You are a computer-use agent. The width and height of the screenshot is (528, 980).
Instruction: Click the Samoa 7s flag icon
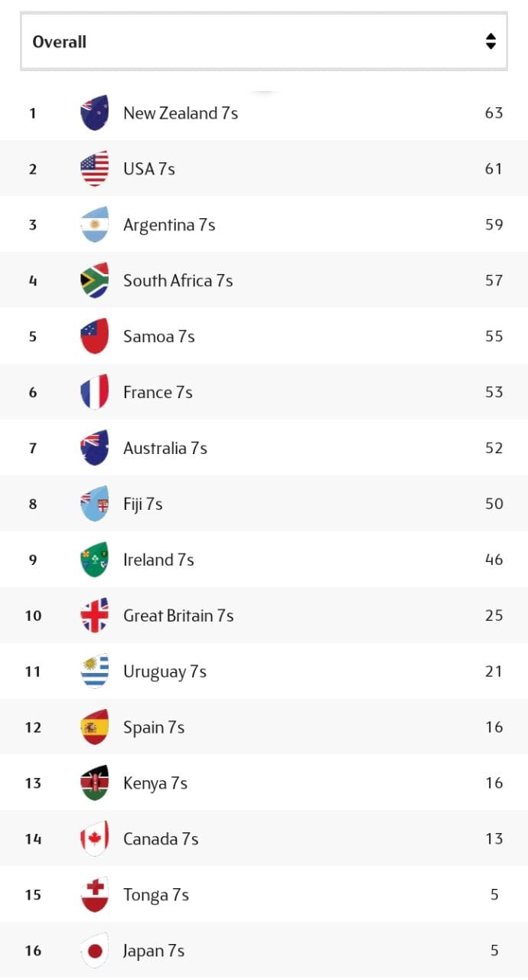click(x=95, y=337)
